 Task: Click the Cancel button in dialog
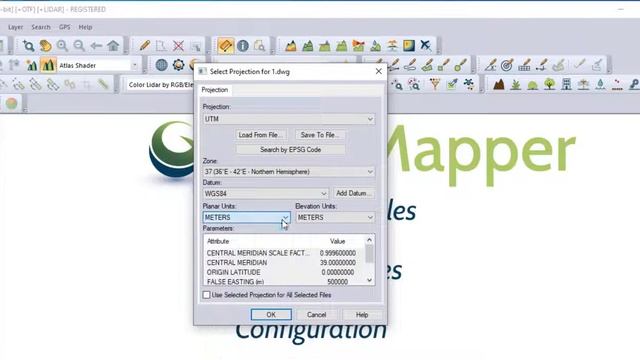point(316,315)
